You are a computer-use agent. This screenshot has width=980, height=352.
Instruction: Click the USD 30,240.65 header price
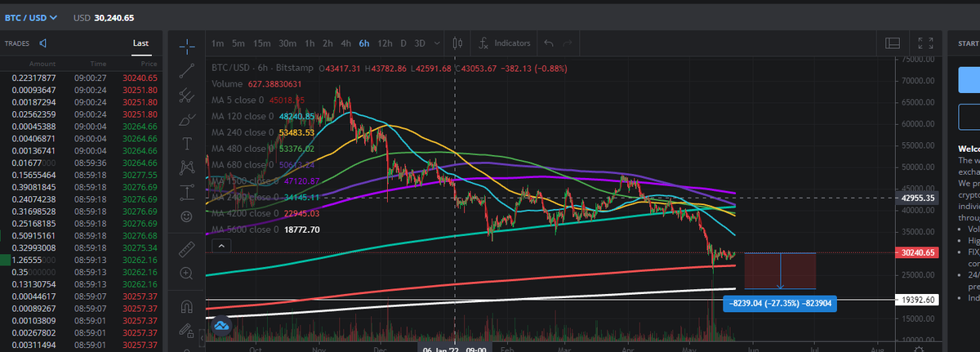(x=104, y=17)
